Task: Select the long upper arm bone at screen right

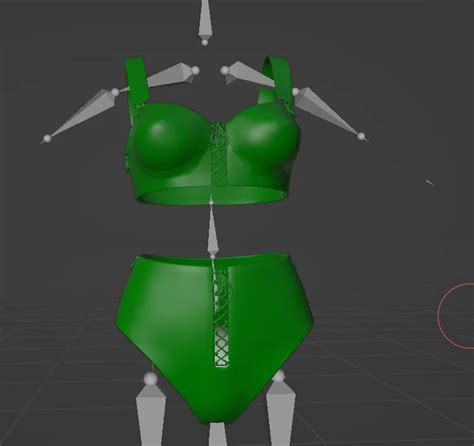Action: click(x=330, y=113)
